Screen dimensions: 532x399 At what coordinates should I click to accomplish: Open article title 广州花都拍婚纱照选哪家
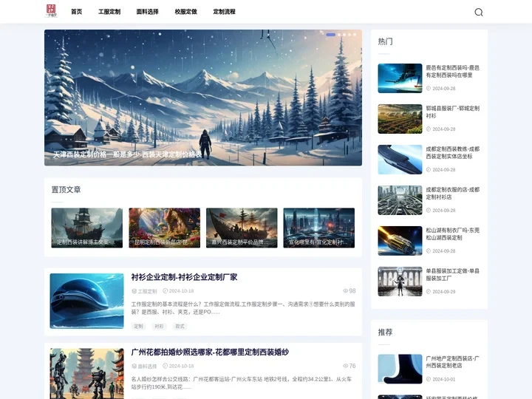(x=210, y=352)
